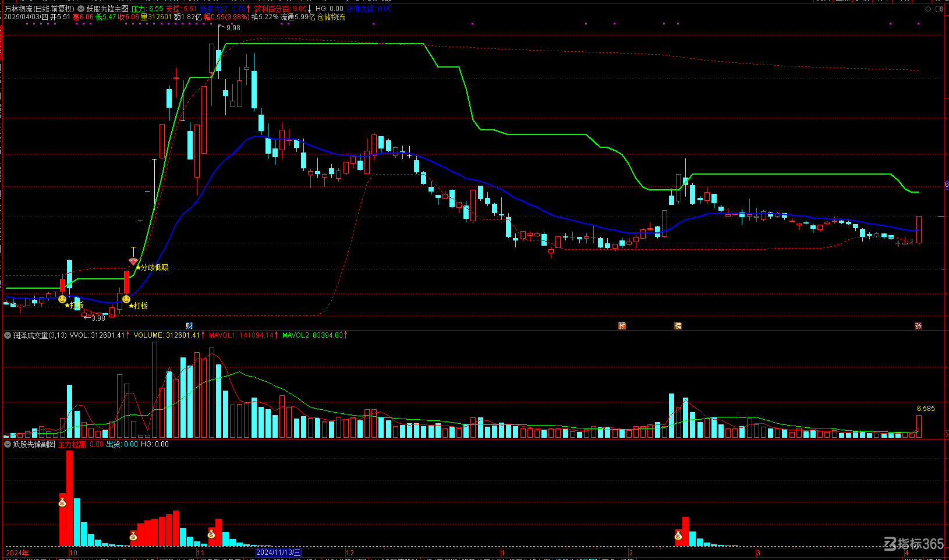Image resolution: width=949 pixels, height=560 pixels.
Task: Open the 润泽成交量 indicator dropdown arrow
Action: pos(8,335)
